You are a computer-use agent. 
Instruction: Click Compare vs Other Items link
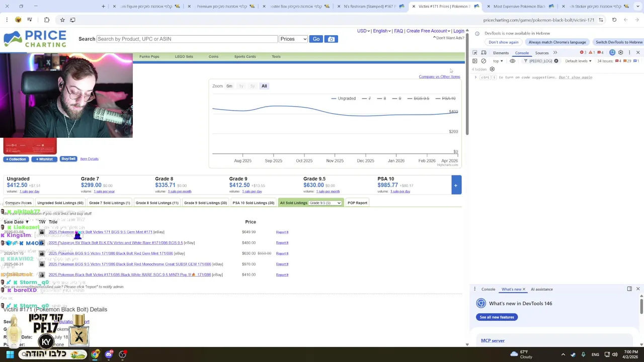(x=439, y=77)
